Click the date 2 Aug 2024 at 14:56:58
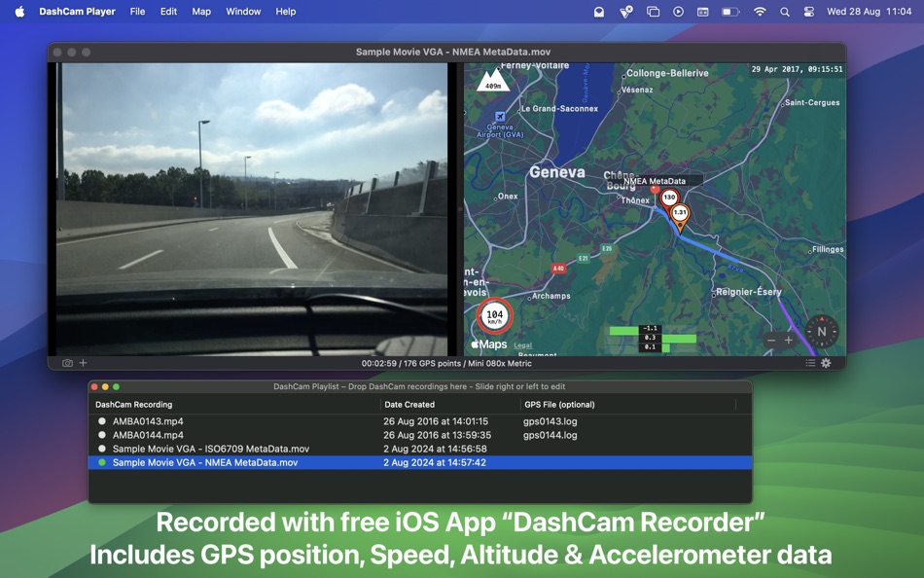 coord(435,449)
